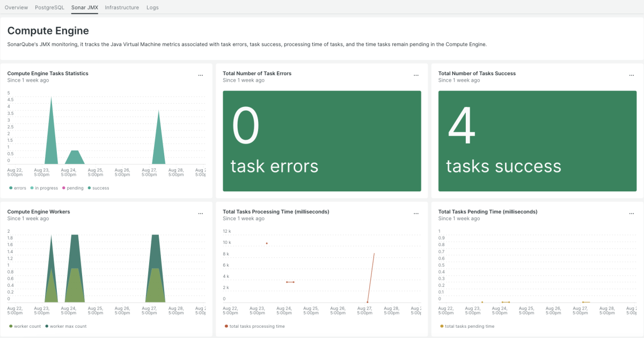Screen dimensions: 644x338
Task: Open Total Tasks Processing Time ellipsis menu
Action: point(416,214)
